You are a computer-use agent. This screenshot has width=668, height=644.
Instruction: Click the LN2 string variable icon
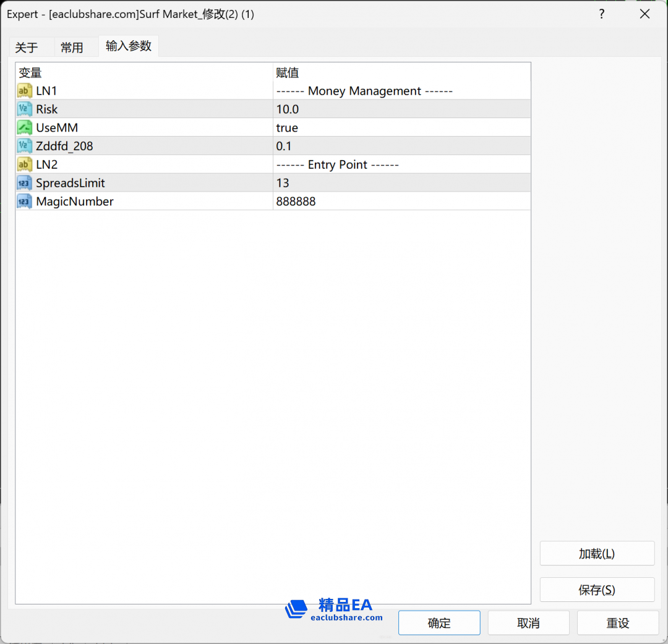point(25,165)
